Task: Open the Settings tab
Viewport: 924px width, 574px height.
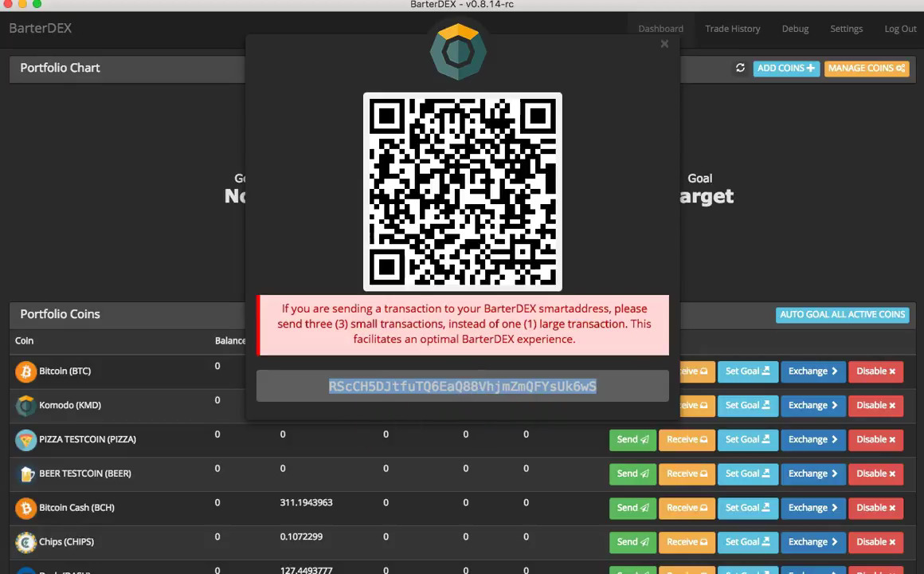Action: point(846,29)
